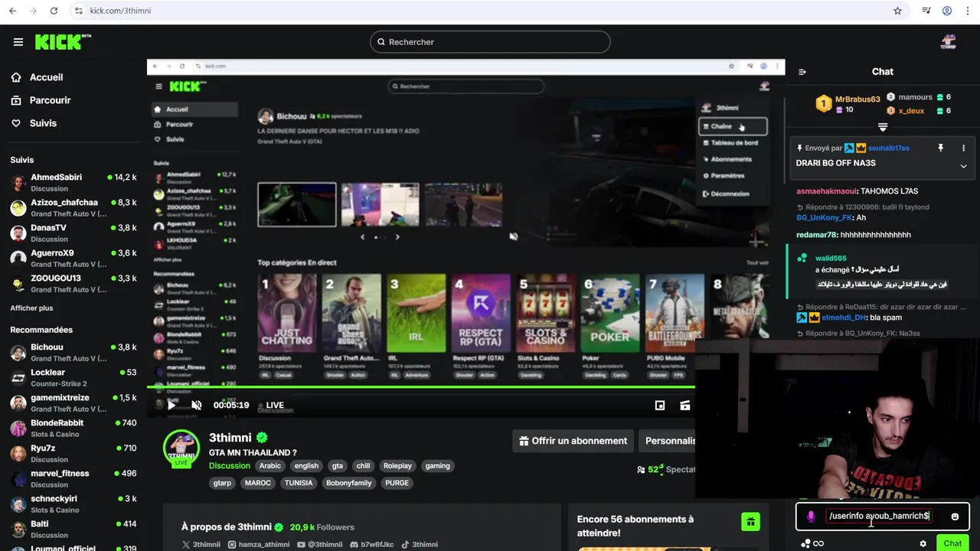
Task: Open the Discord link b7w6fJkc
Action: point(372,545)
